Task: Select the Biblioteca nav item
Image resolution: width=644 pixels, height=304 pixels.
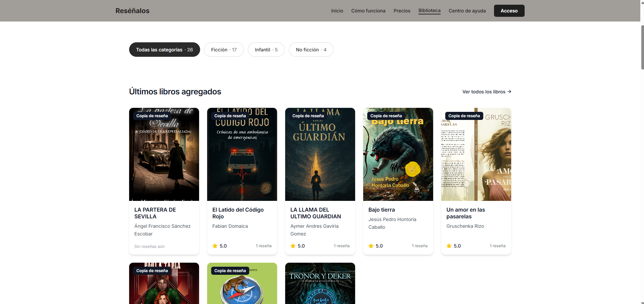Action: point(429,10)
